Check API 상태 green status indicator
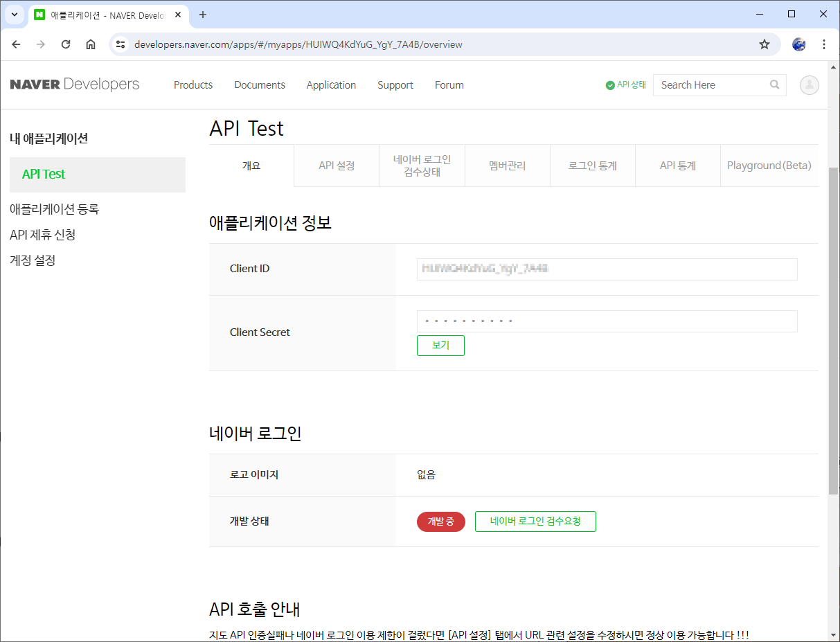840x642 pixels. [x=625, y=85]
